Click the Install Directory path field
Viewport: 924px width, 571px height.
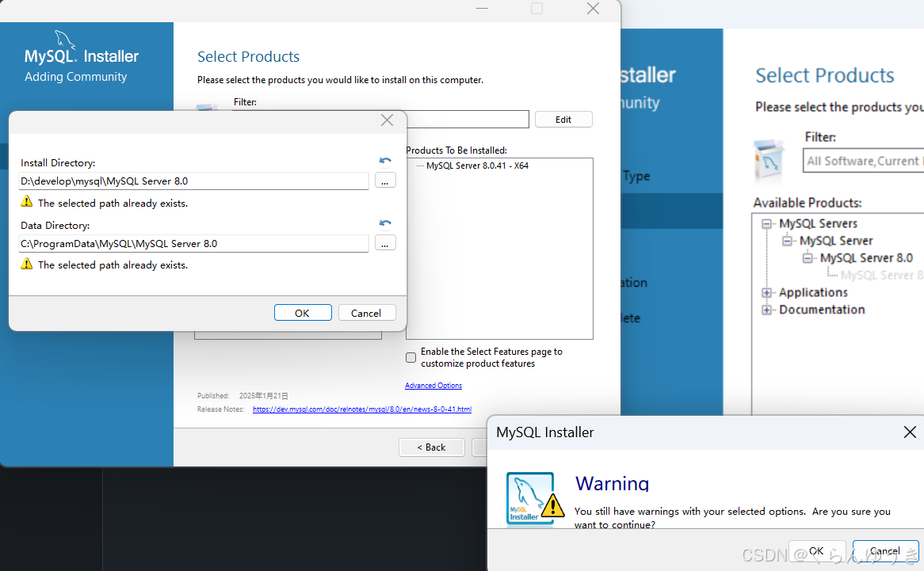coord(194,181)
